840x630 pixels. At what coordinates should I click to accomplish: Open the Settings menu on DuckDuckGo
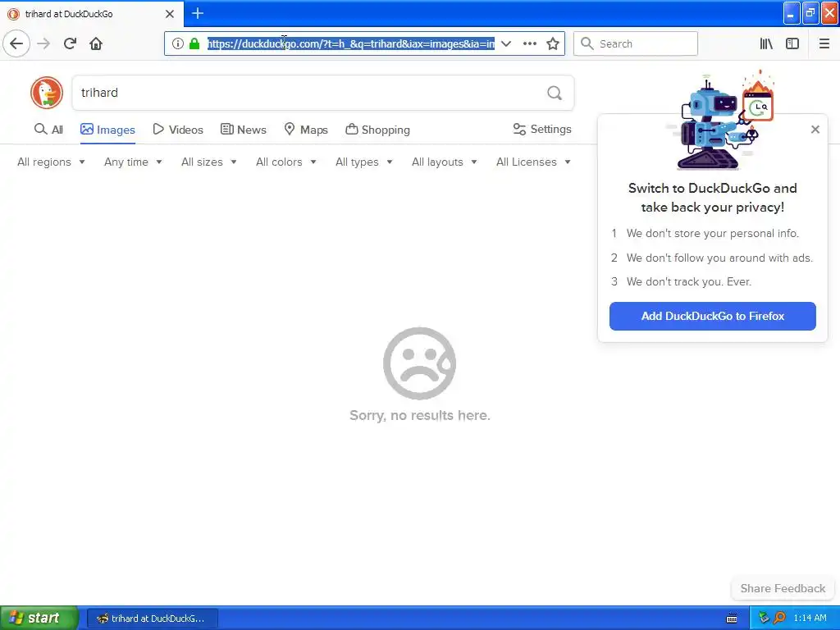click(542, 129)
